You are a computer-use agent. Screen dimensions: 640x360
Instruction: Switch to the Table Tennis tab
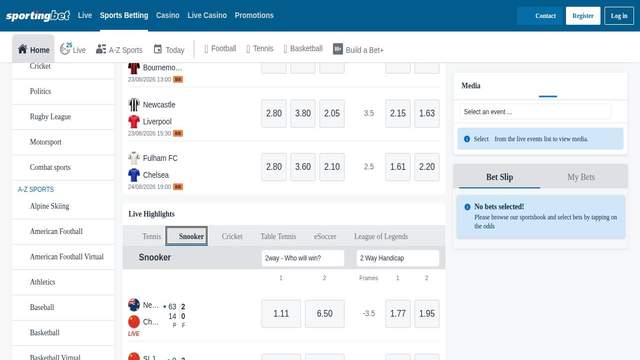coord(278,236)
